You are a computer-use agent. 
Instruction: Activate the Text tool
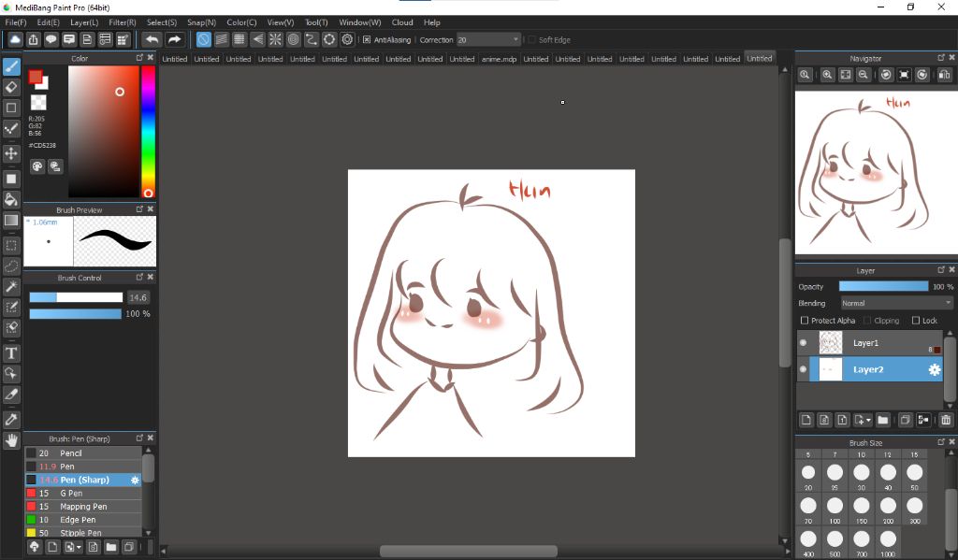[x=11, y=353]
